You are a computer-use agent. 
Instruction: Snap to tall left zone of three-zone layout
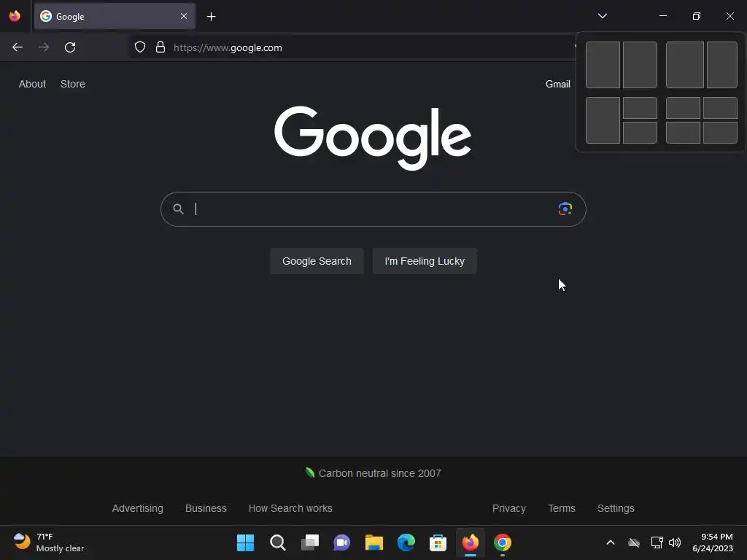click(x=603, y=120)
